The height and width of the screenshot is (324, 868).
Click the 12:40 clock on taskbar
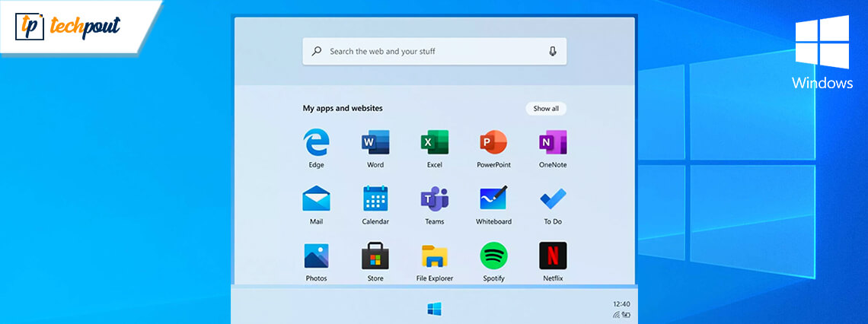point(621,304)
